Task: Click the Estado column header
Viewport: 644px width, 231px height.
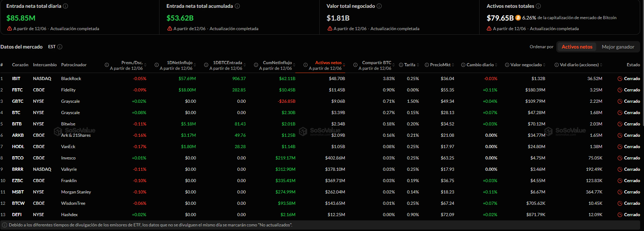Action: point(633,65)
